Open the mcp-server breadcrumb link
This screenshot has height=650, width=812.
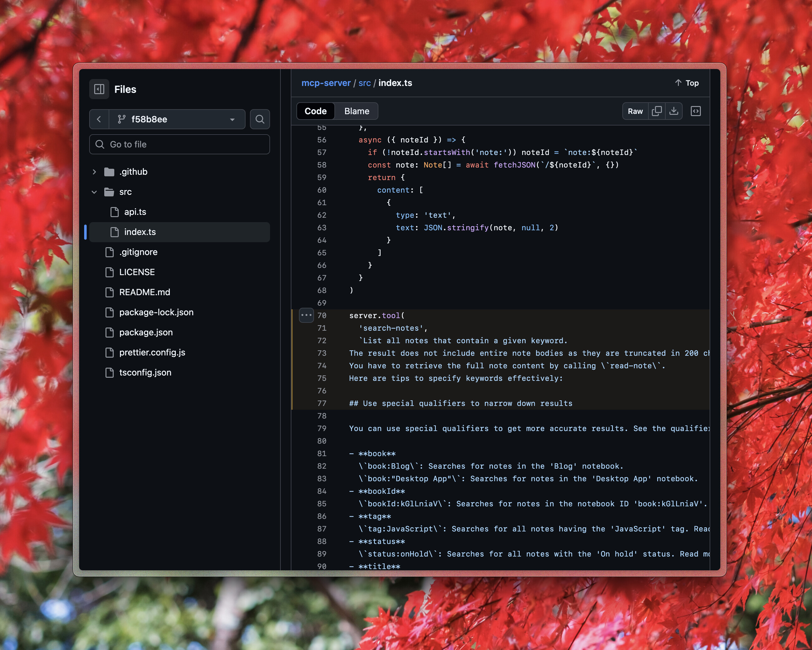coord(326,83)
